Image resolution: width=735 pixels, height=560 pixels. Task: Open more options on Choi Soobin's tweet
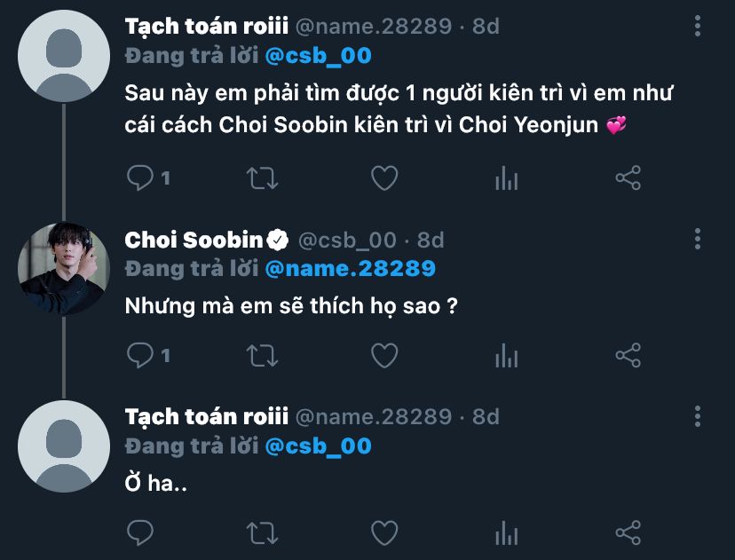click(698, 238)
